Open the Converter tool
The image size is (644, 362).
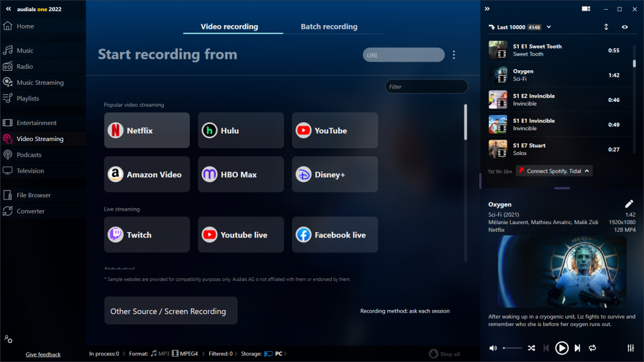(30, 211)
